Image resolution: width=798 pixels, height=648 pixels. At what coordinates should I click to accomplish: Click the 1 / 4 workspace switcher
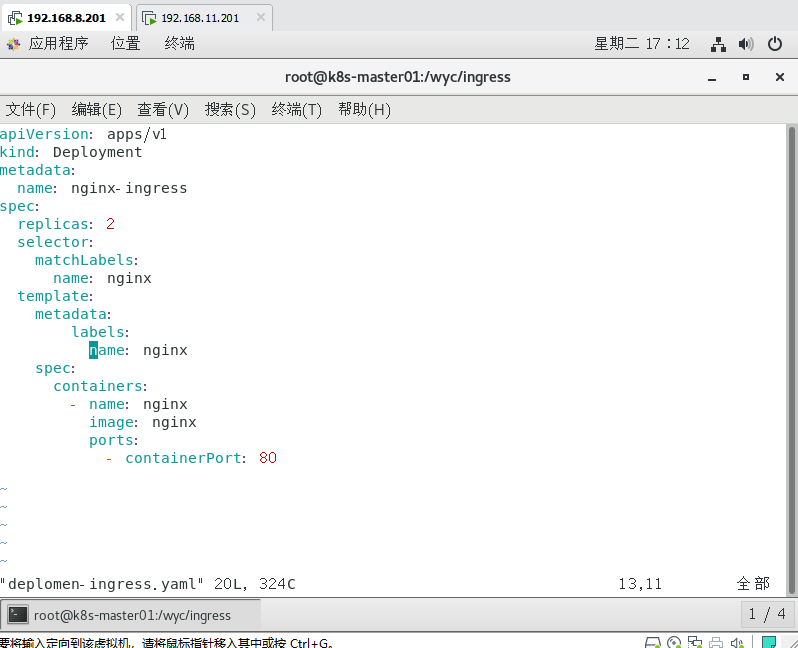point(767,614)
